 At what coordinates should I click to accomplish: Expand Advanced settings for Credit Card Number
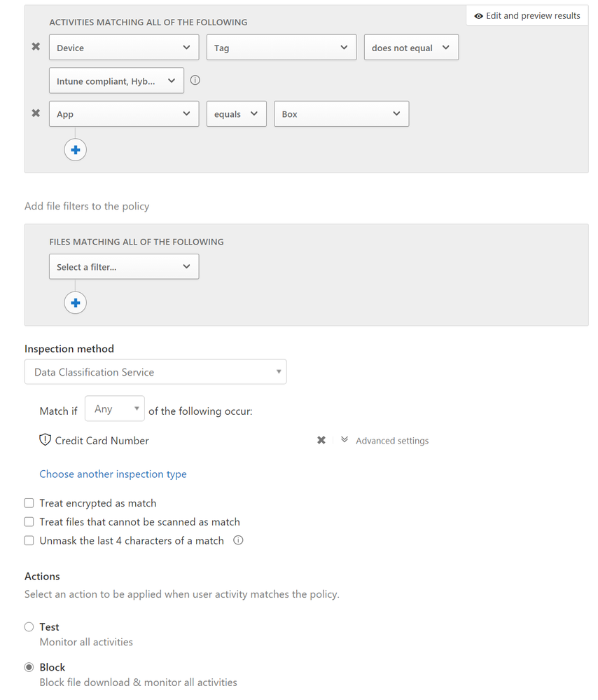click(x=385, y=441)
